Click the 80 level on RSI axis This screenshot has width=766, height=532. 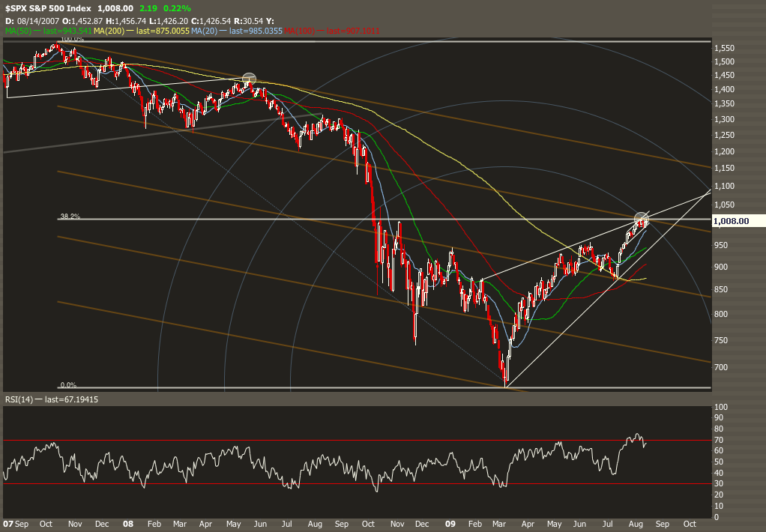(719, 429)
